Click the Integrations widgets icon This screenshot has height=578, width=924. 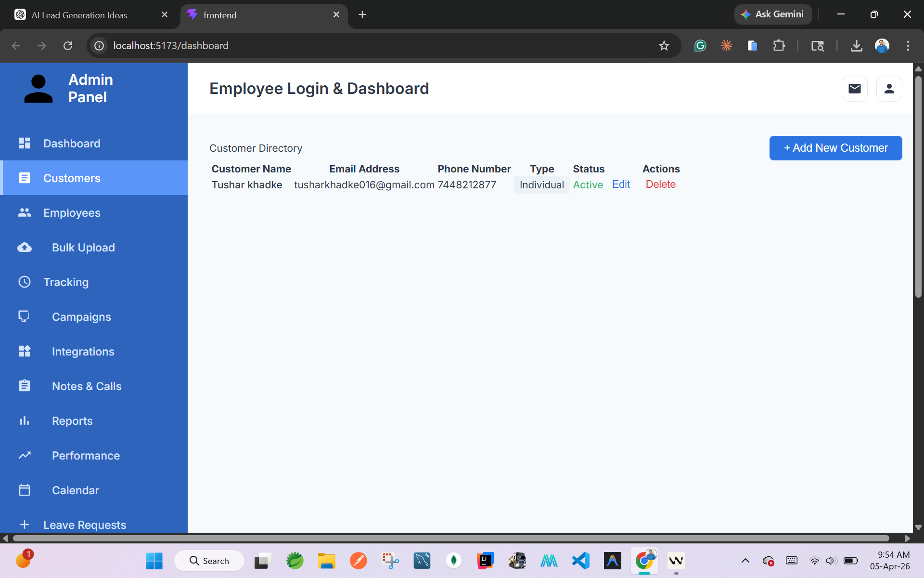[x=25, y=351]
